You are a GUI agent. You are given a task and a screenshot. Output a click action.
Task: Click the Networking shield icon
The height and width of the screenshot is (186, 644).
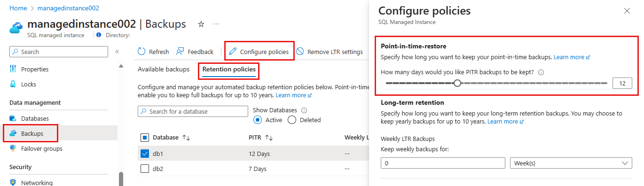13,183
